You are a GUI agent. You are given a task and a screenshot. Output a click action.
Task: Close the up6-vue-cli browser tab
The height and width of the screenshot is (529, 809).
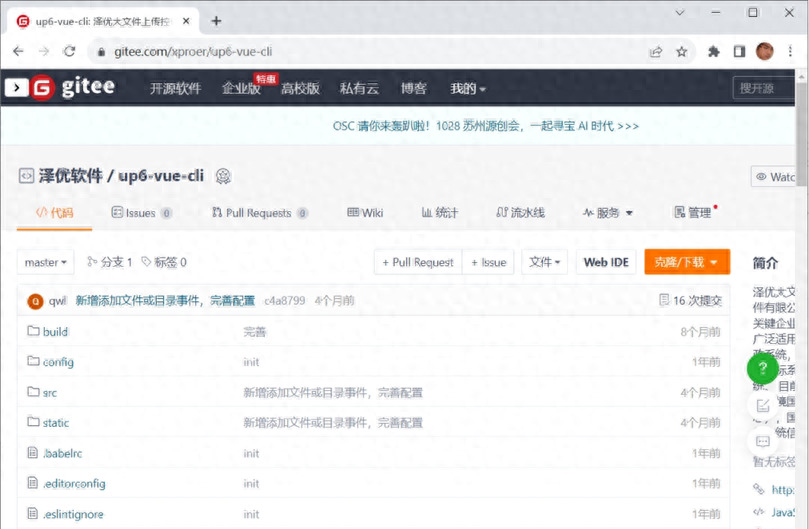pyautogui.click(x=186, y=21)
